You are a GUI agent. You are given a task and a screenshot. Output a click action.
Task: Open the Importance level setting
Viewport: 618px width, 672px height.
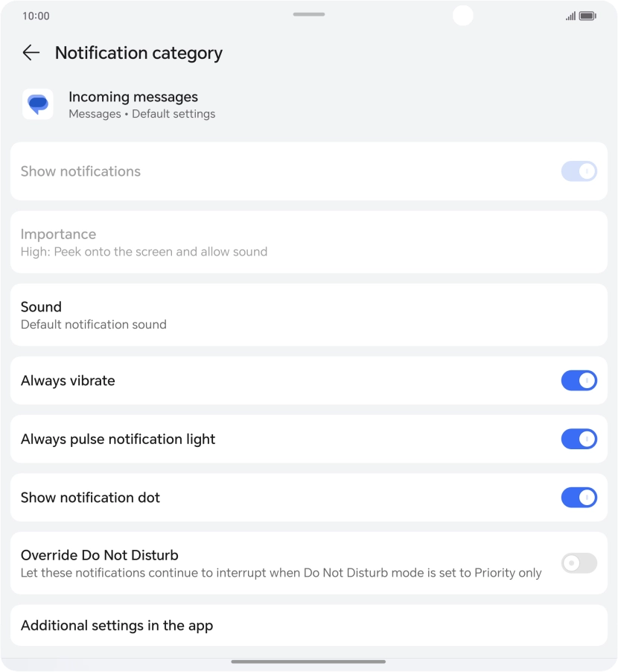tap(308, 242)
